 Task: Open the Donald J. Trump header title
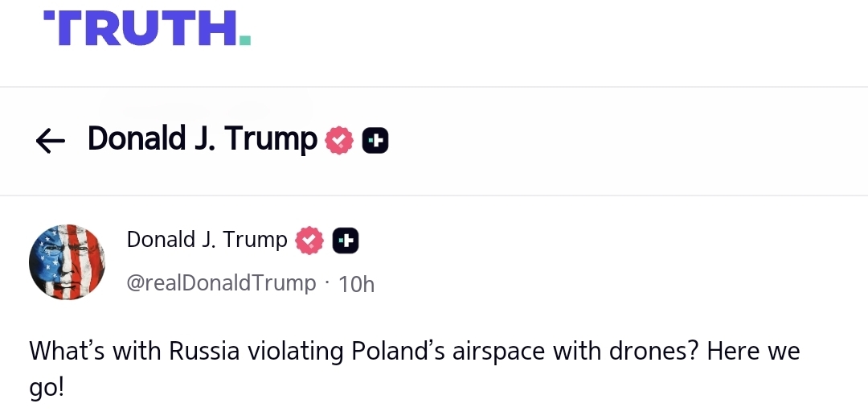pos(203,139)
